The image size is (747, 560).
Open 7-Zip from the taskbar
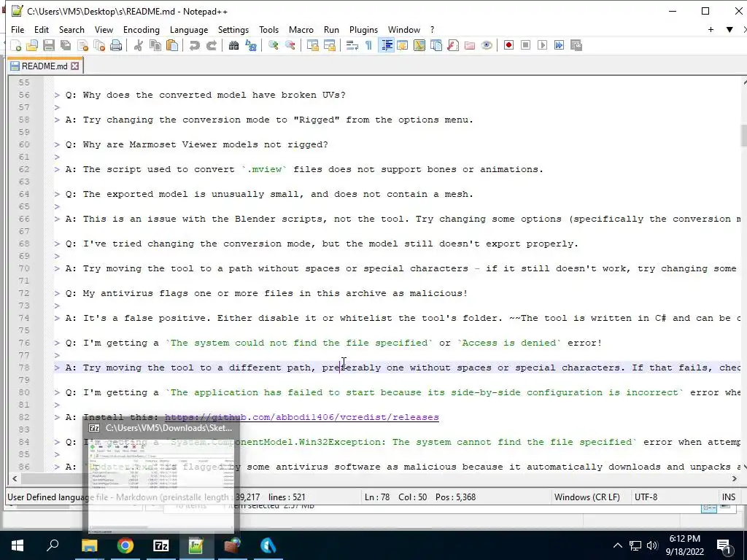[x=161, y=545]
